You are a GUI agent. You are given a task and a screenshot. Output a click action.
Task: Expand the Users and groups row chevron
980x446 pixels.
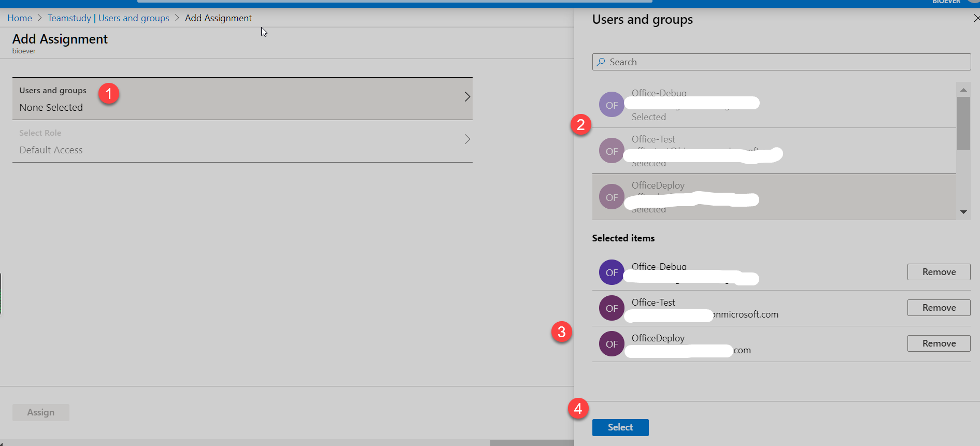tap(467, 97)
